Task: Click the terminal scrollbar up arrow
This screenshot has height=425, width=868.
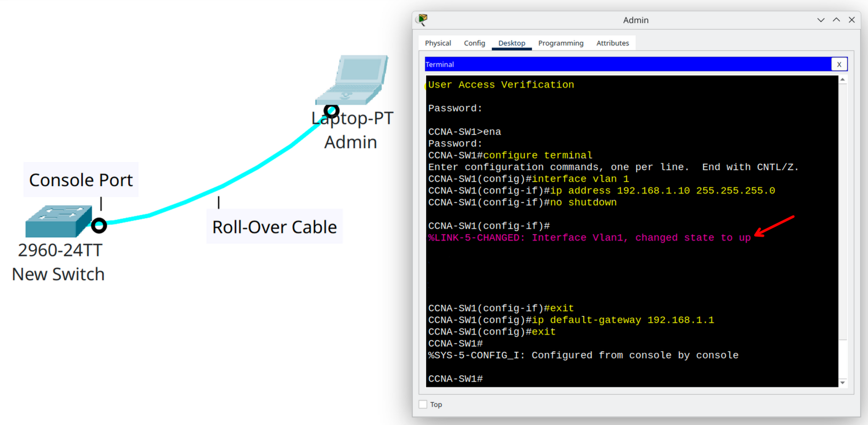Action: pyautogui.click(x=843, y=80)
